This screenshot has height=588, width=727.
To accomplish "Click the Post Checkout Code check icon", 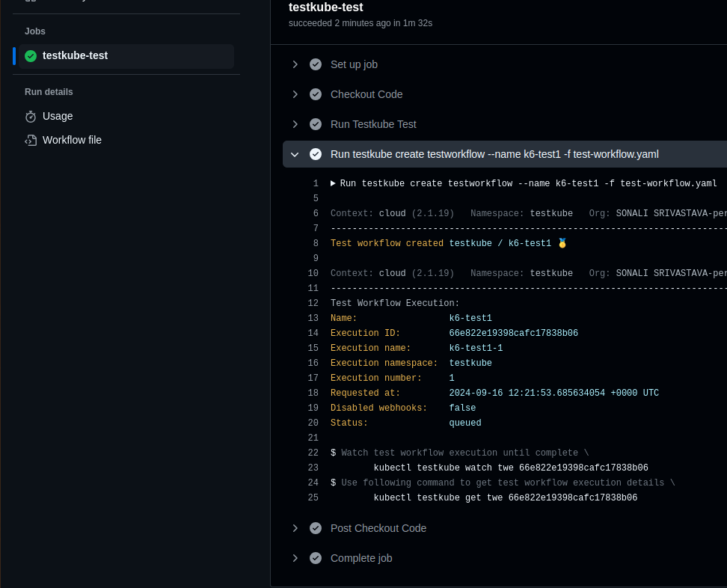I will [x=316, y=528].
